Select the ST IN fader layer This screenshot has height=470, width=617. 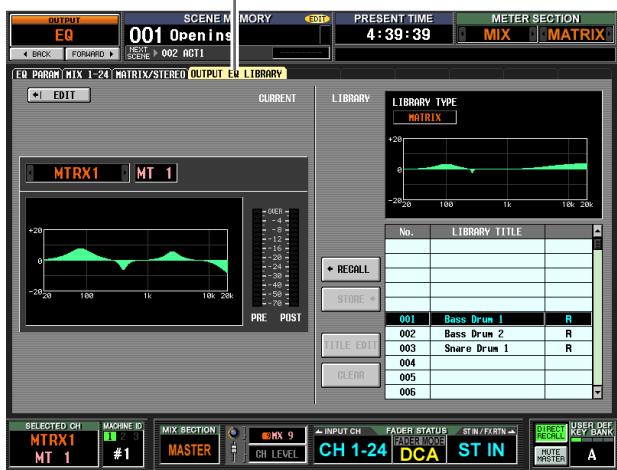tap(481, 450)
